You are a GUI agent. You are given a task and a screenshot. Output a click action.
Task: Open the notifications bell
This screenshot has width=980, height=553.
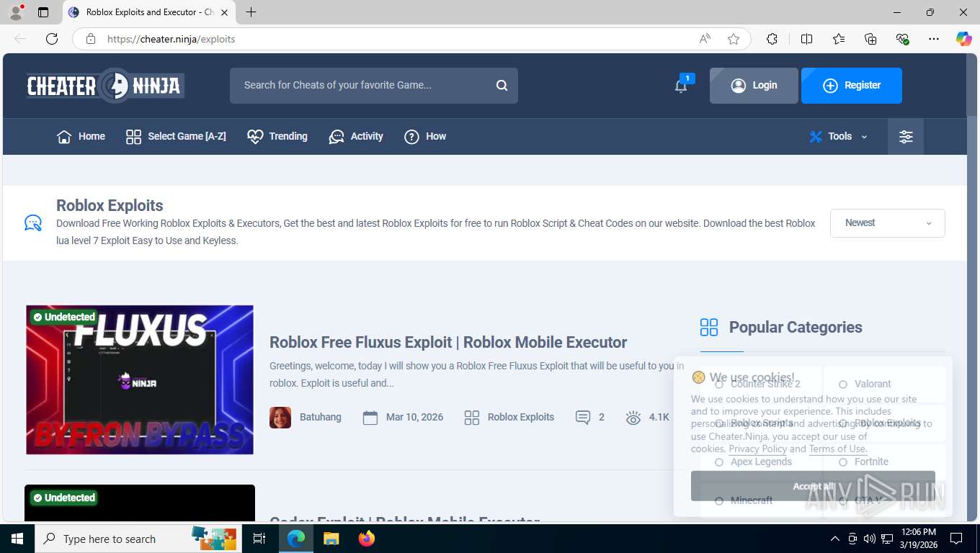click(x=681, y=86)
